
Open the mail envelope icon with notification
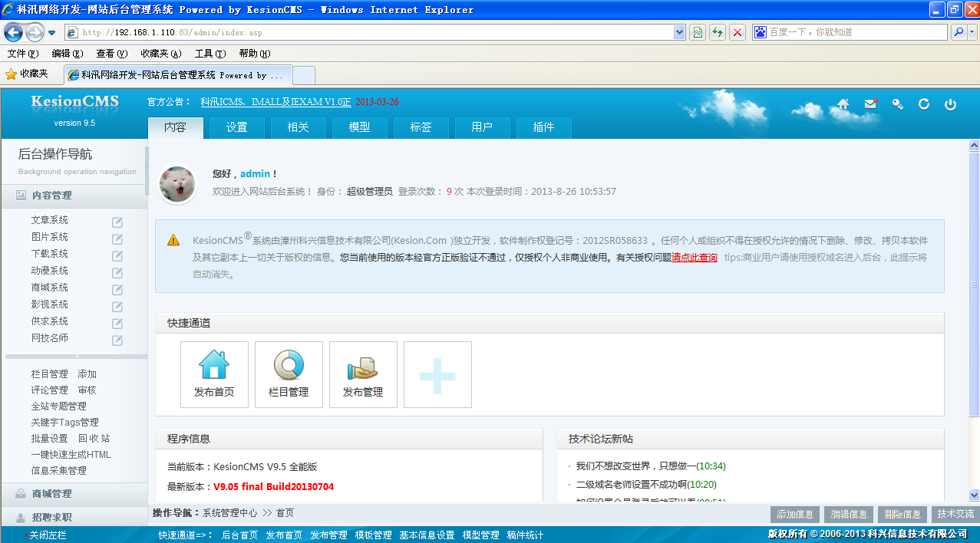870,104
